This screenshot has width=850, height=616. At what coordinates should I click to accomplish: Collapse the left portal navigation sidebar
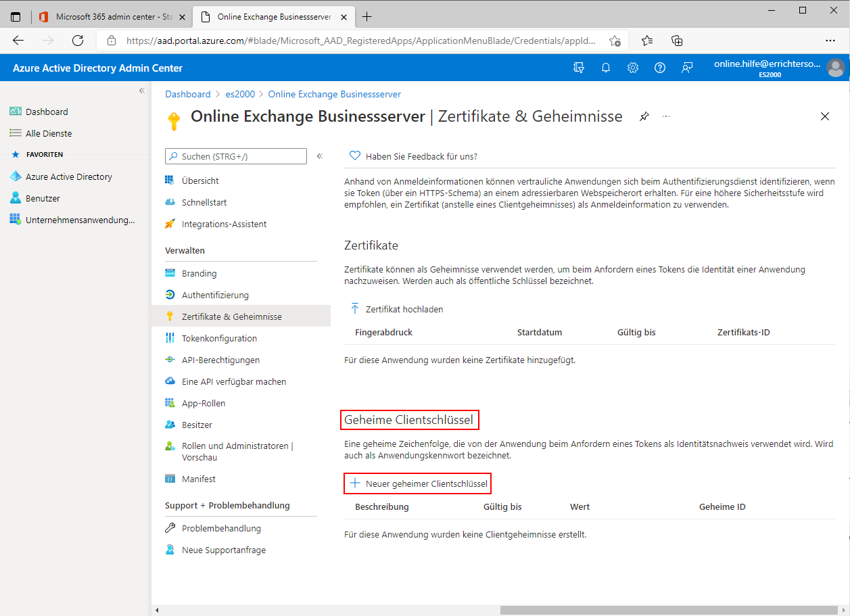point(142,91)
